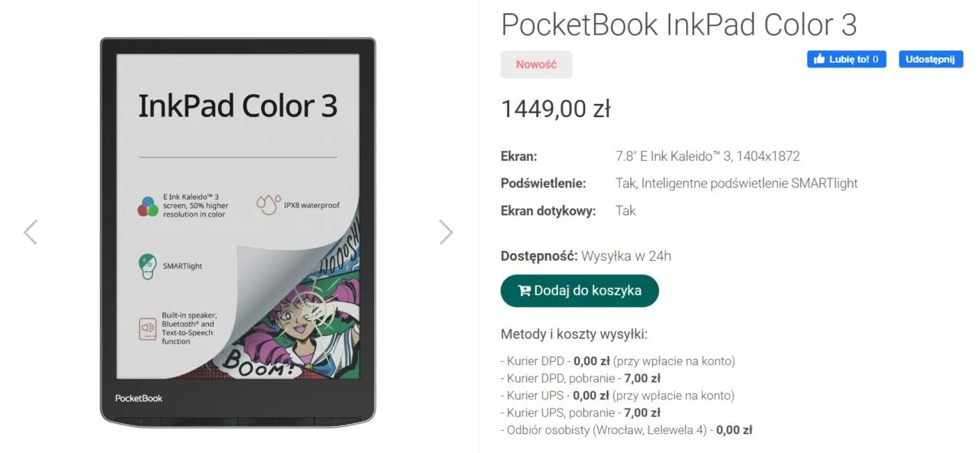980x453 pixels.
Task: Like the page with Lubię to!
Action: (847, 59)
